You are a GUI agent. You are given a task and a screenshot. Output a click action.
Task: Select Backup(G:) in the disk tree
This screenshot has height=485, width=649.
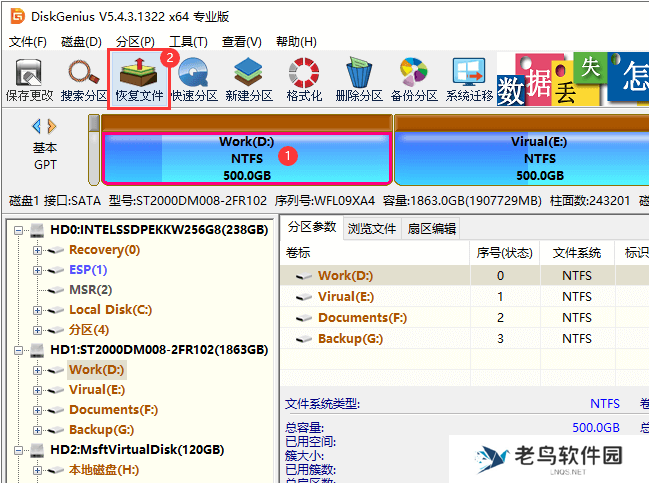point(100,430)
